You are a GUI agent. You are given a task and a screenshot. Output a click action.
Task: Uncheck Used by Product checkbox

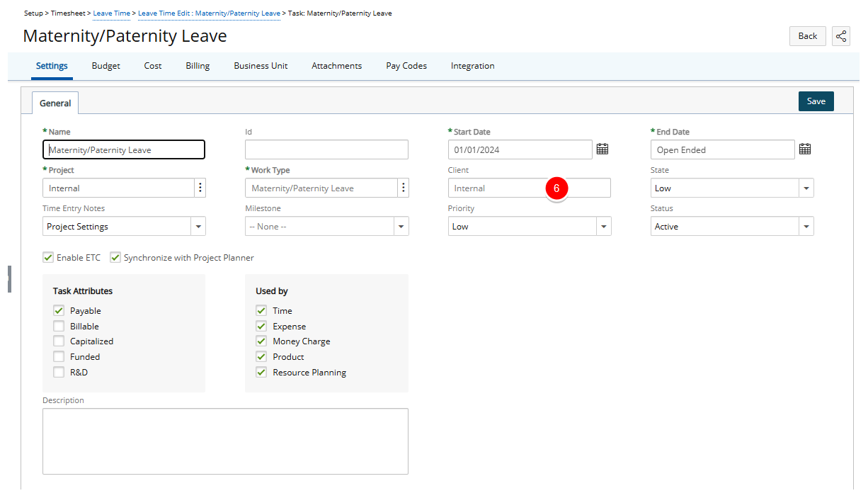click(261, 356)
